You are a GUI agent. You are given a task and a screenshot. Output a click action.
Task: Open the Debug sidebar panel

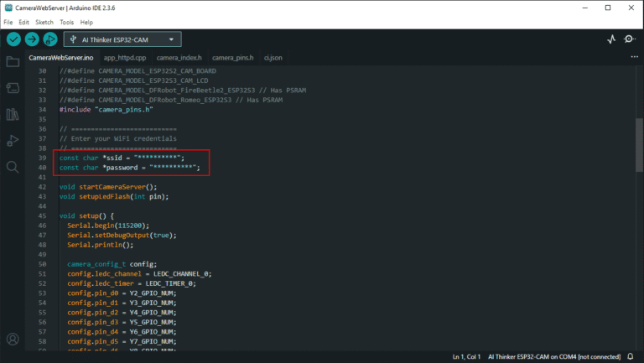click(13, 141)
